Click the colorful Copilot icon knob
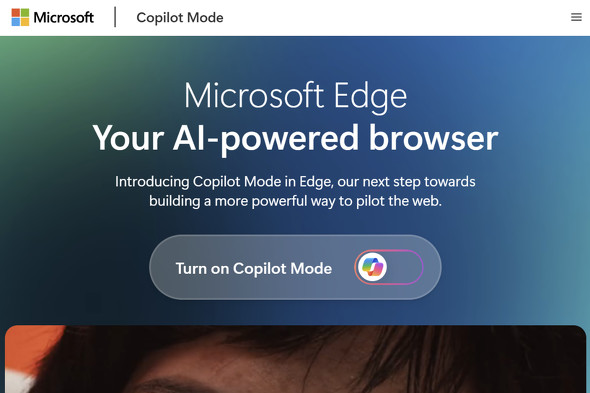This screenshot has height=393, width=590. click(x=372, y=267)
